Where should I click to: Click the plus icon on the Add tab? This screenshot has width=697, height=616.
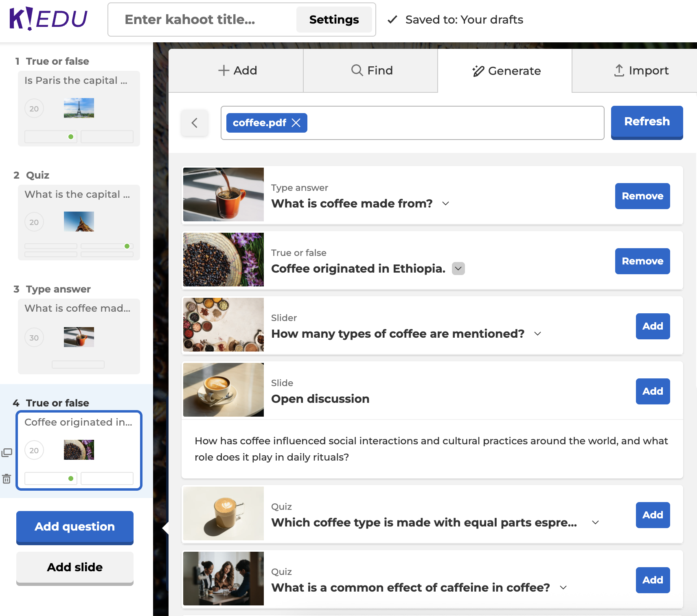point(224,70)
